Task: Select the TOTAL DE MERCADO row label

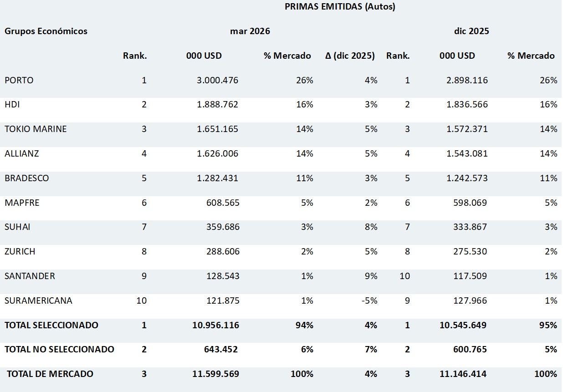Action: tap(50, 374)
